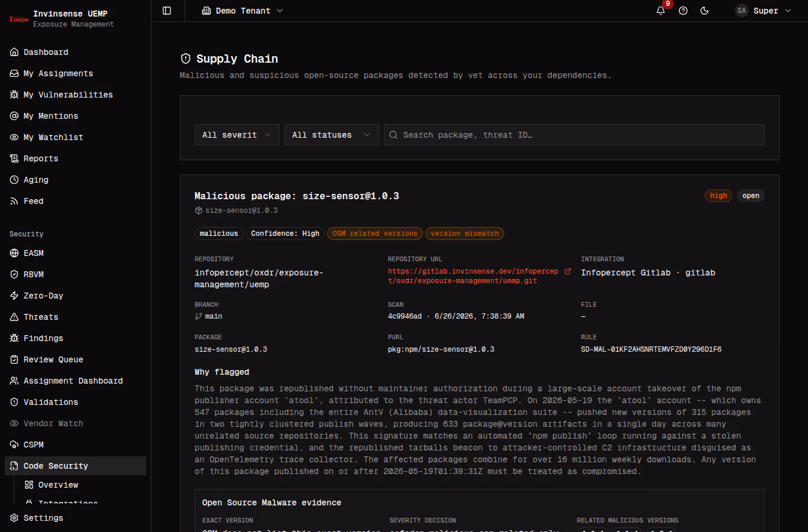The image size is (808, 532).
Task: Click the Confidence: High tag
Action: tap(285, 233)
